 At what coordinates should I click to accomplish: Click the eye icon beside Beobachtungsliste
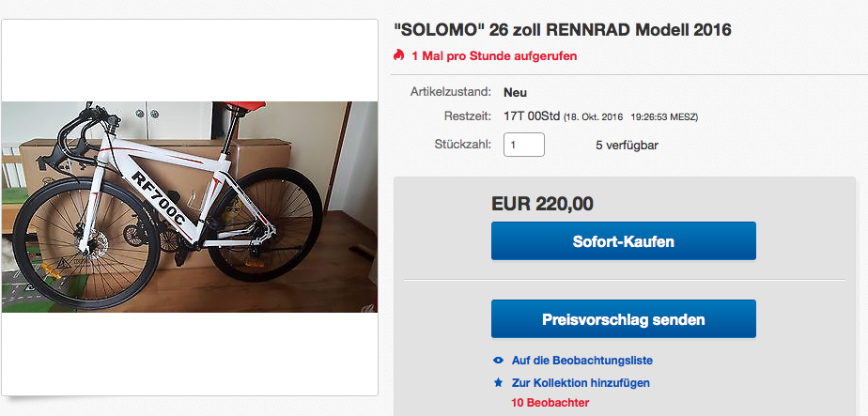coord(498,360)
